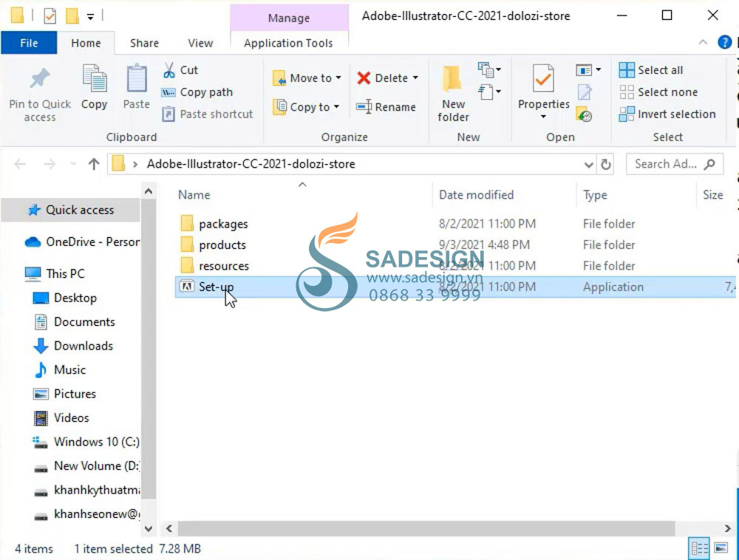The width and height of the screenshot is (739, 560).
Task: Collapse the ribbon with the chevron
Action: pos(703,42)
